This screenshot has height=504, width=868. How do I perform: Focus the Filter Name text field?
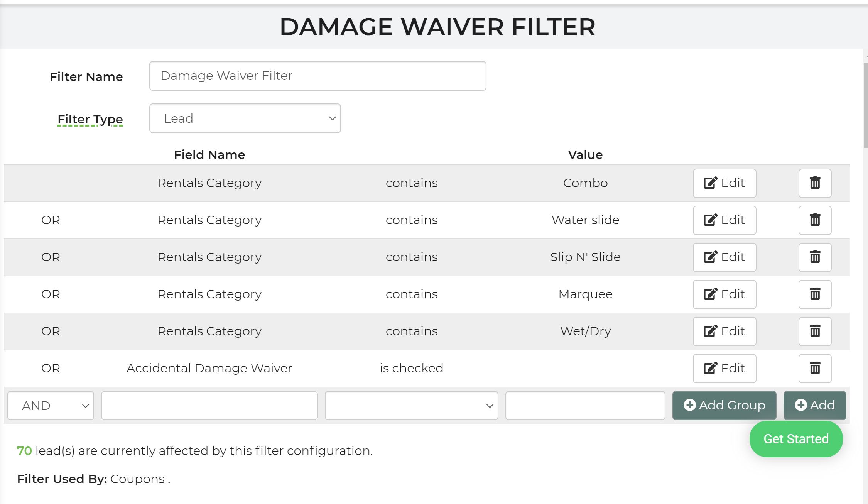[317, 76]
